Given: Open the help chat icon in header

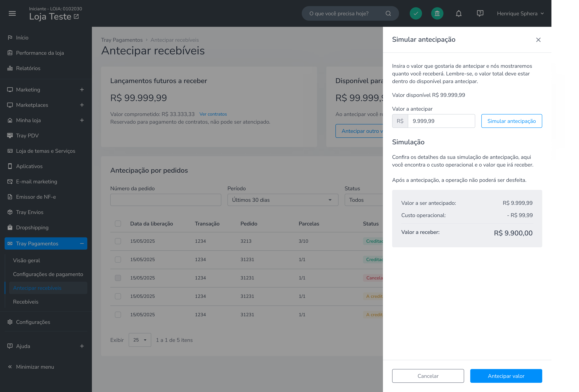Looking at the screenshot, I should (480, 13).
